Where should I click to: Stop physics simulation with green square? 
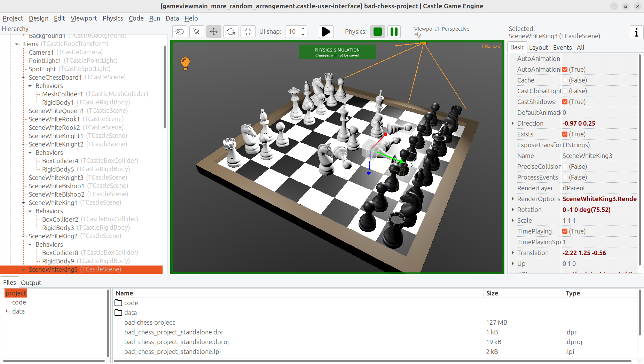[x=378, y=32]
